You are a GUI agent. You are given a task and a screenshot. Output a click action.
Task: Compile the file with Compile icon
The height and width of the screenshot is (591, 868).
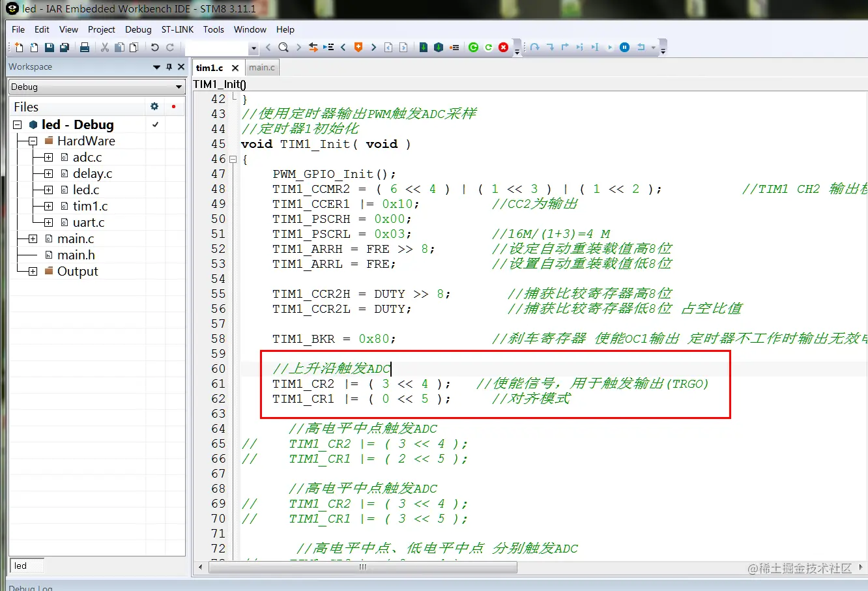[424, 47]
